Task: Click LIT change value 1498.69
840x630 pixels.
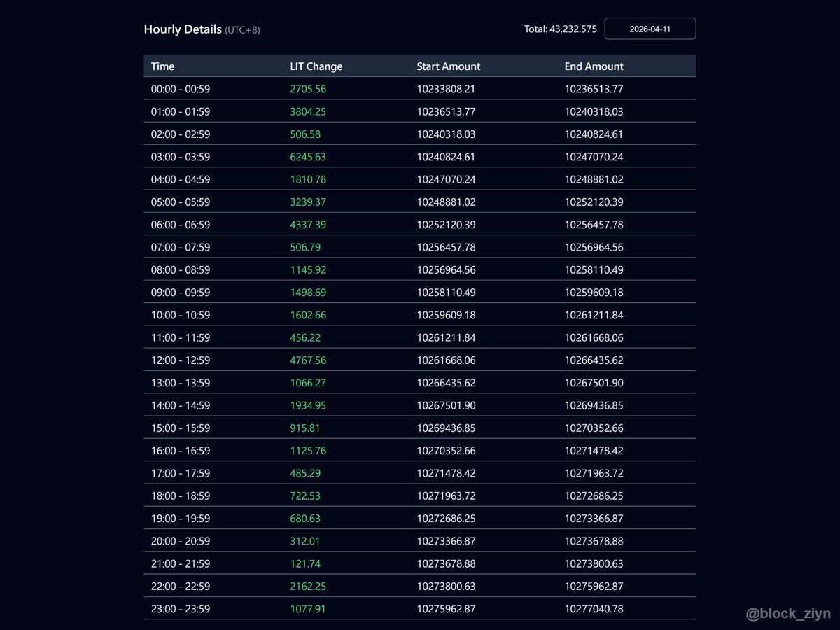Action: (x=308, y=293)
